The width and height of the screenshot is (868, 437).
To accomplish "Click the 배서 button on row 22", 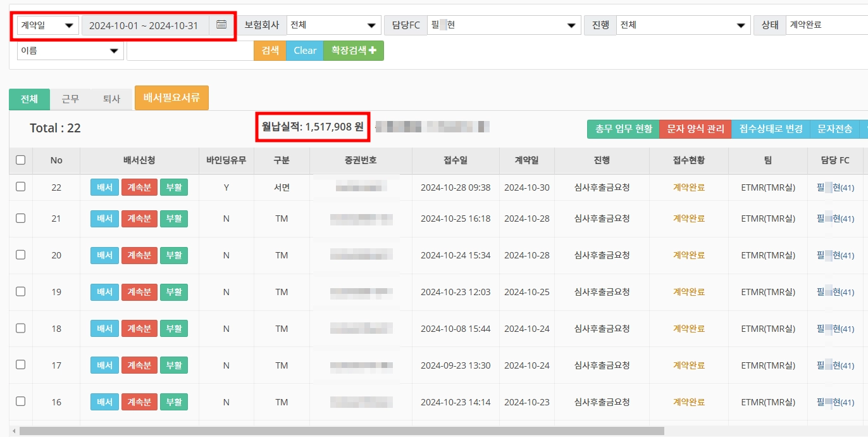I will coord(104,187).
